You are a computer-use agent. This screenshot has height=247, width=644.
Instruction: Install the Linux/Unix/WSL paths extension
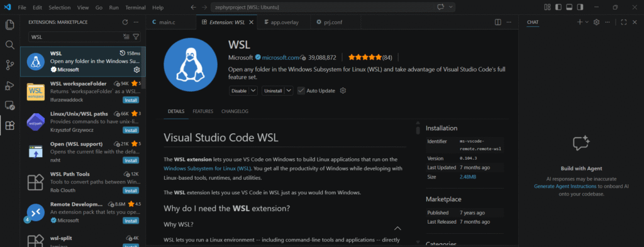131,130
